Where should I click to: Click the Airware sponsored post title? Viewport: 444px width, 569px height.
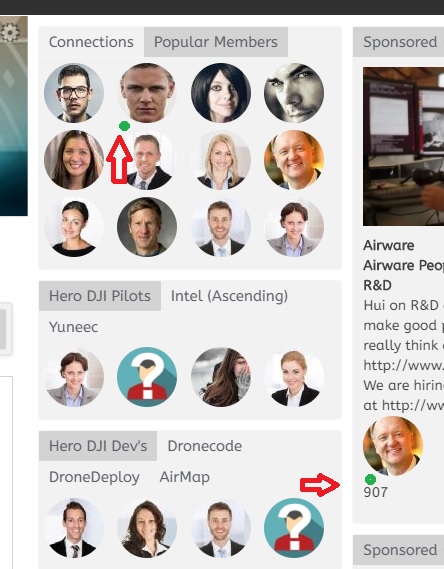coord(388,246)
